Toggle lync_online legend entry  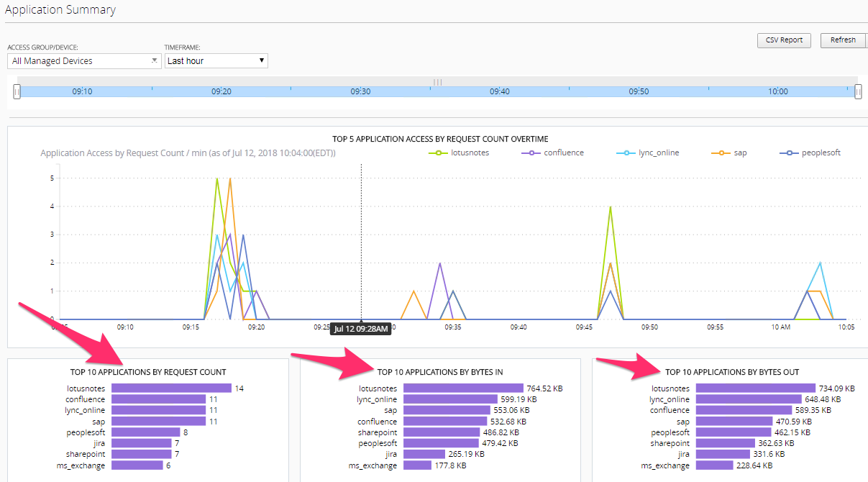[649, 153]
